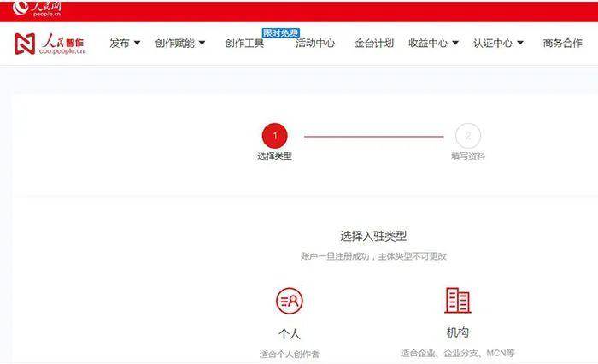Click the 适合企业、企业分支、MCN等 description
The image size is (598, 364).
click(458, 353)
